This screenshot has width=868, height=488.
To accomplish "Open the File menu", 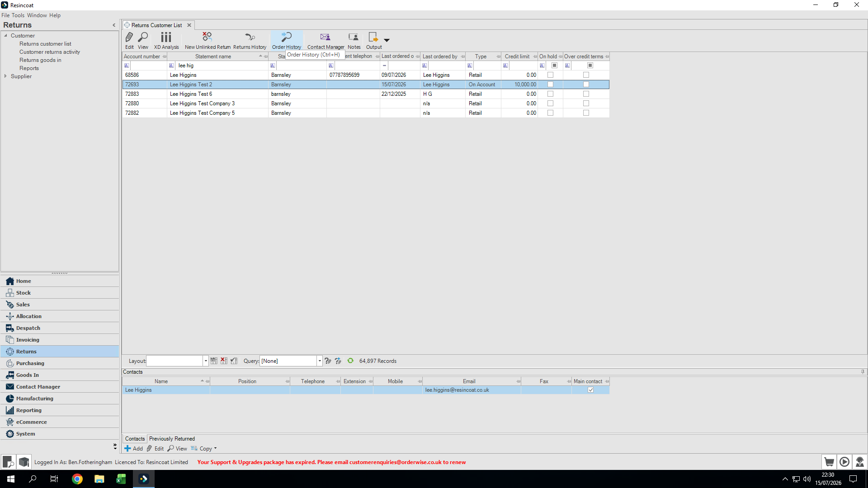I will coord(5,15).
